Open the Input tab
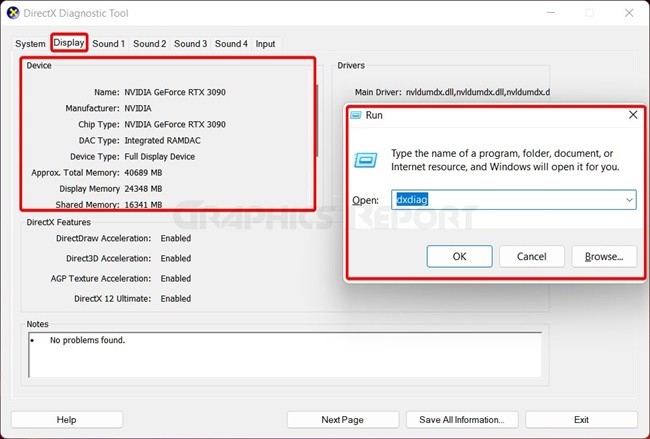The height and width of the screenshot is (439, 650). pos(265,44)
